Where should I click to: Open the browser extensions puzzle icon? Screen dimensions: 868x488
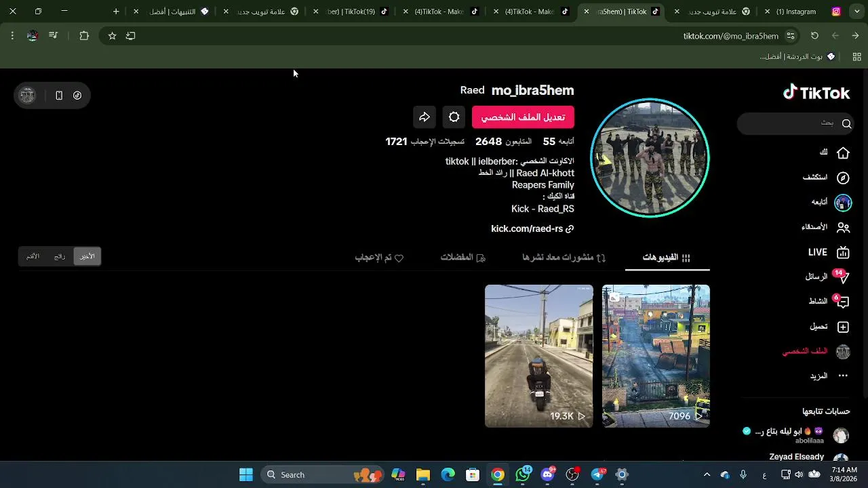[84, 36]
